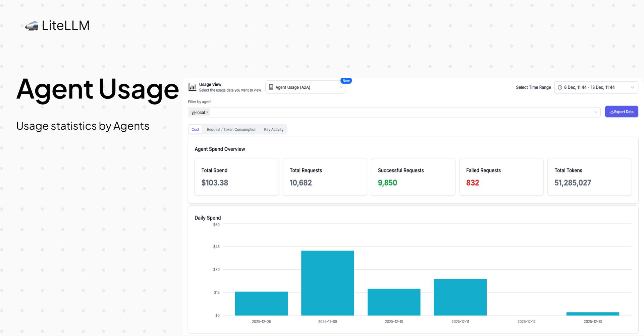Click the clock icon in time range picker
This screenshot has width=644, height=336.
point(560,87)
